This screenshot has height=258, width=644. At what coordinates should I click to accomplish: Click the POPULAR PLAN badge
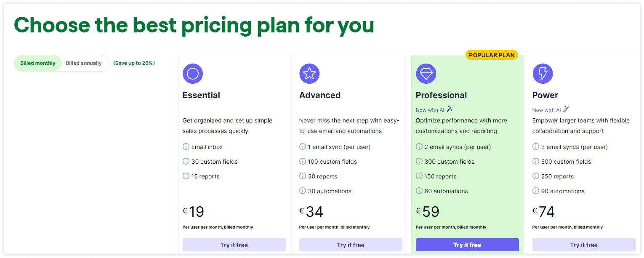492,55
